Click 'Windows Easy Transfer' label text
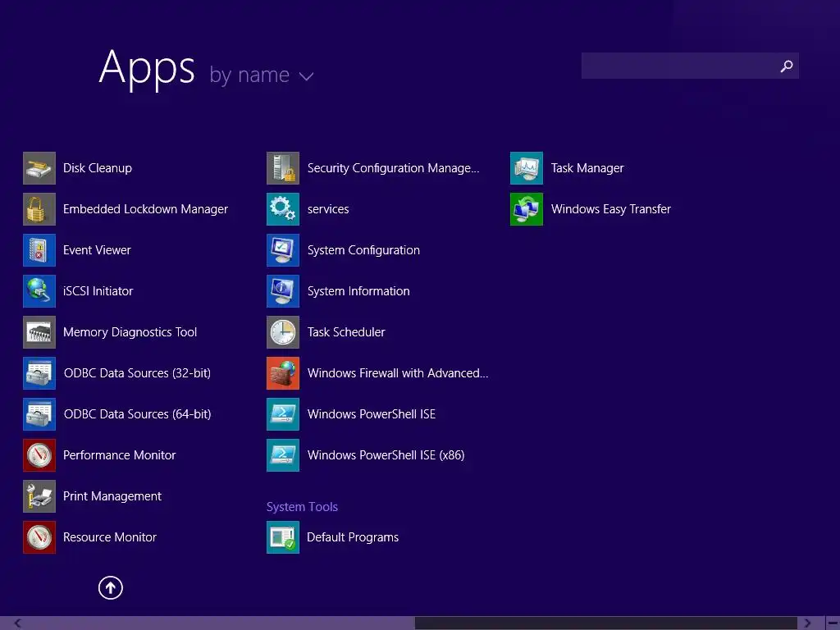 pyautogui.click(x=610, y=209)
